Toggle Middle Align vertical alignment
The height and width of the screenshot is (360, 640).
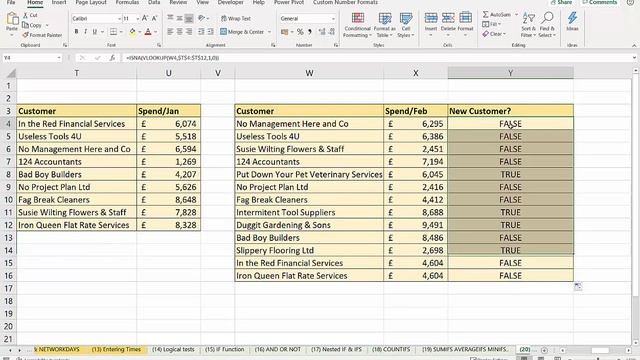[x=180, y=18]
